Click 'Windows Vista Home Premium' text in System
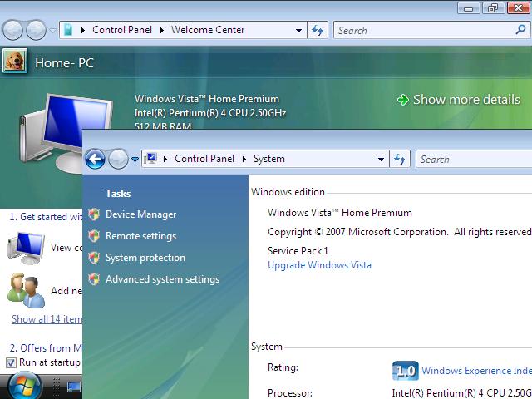Image resolution: width=532 pixels, height=399 pixels. pos(340,213)
